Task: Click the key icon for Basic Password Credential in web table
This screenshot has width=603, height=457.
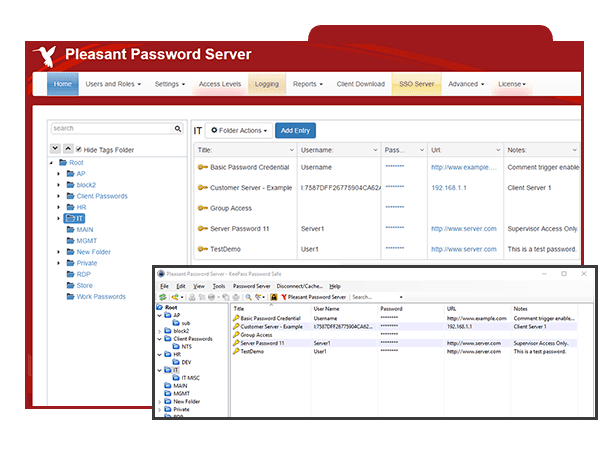Action: pyautogui.click(x=203, y=167)
